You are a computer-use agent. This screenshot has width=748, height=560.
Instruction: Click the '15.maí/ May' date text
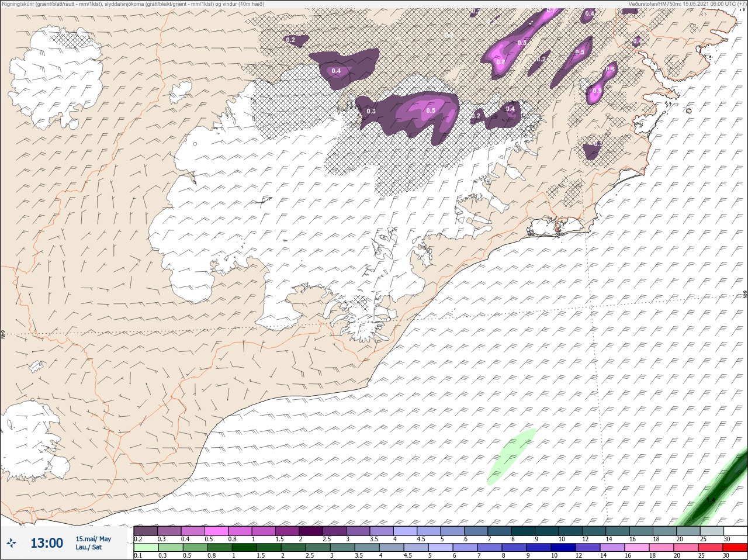[93, 539]
